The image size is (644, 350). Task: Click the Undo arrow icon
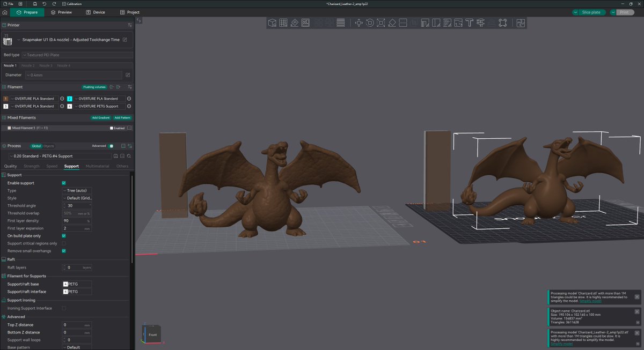(x=44, y=4)
